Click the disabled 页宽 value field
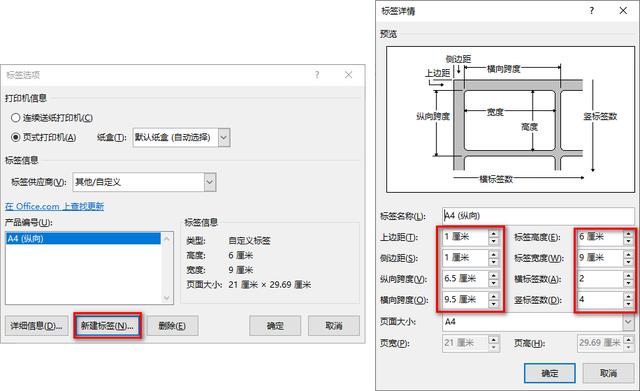The image size is (640, 391). coord(465,343)
